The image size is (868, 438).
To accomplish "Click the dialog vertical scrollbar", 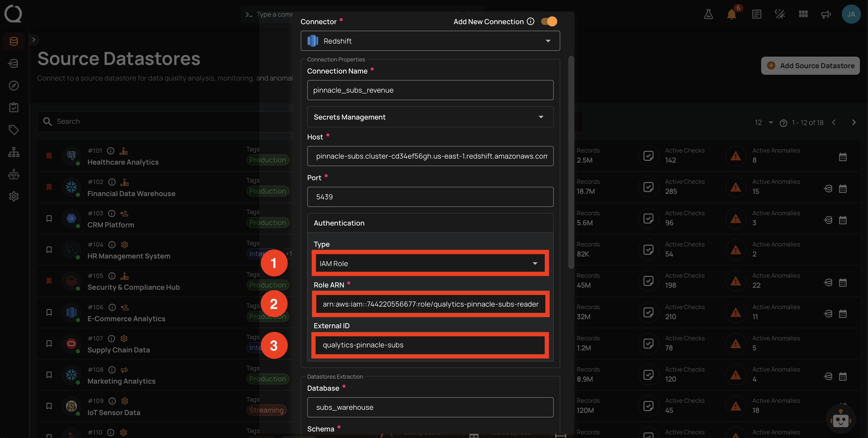I will pyautogui.click(x=571, y=162).
